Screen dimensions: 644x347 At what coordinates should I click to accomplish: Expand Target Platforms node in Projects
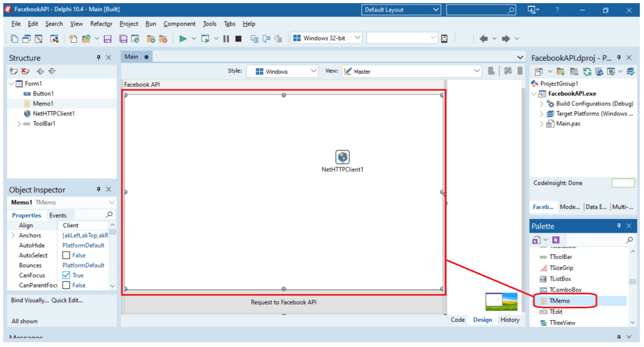tap(541, 114)
